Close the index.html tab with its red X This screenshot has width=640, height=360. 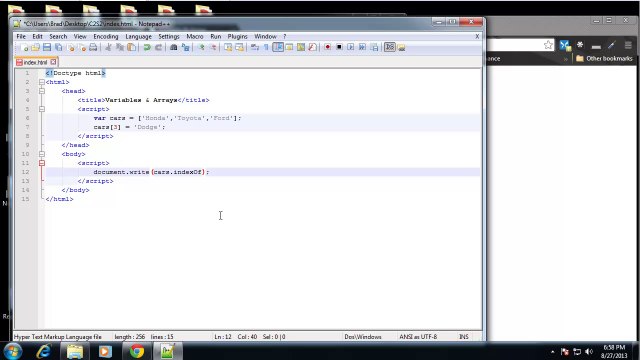point(53,62)
